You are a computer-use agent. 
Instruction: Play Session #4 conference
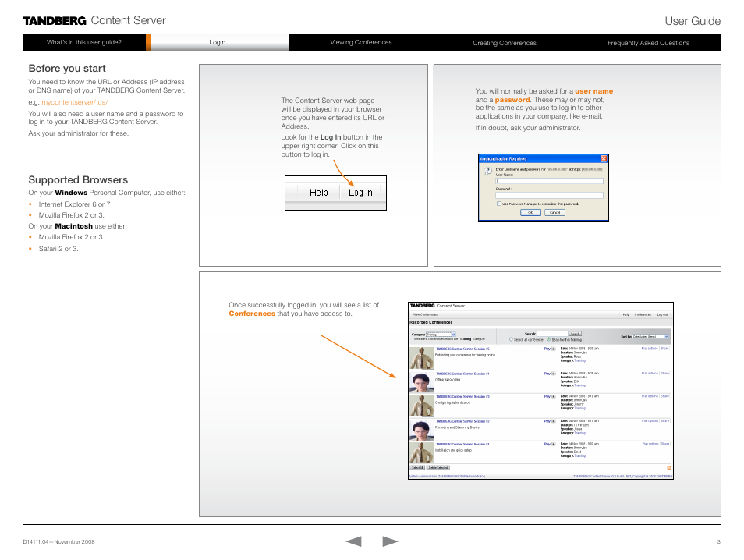550,374
